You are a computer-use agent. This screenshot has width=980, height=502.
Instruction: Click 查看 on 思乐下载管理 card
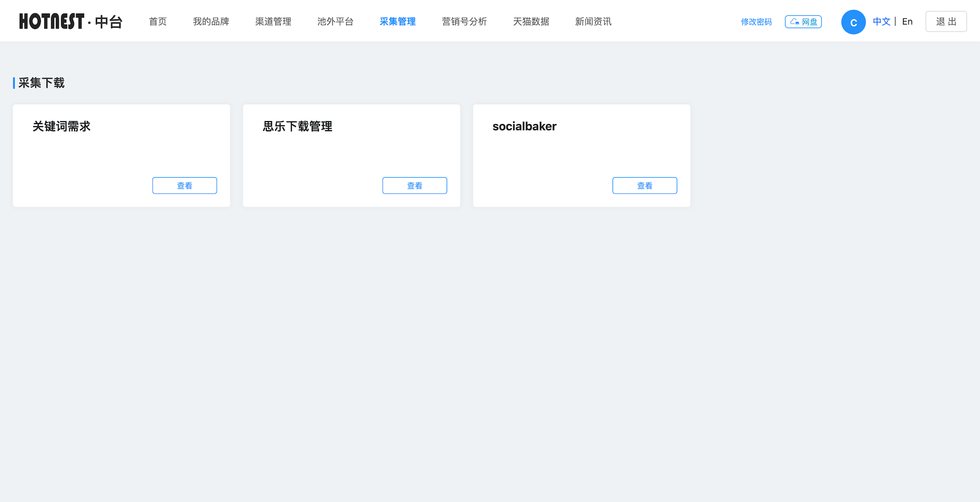coord(414,185)
